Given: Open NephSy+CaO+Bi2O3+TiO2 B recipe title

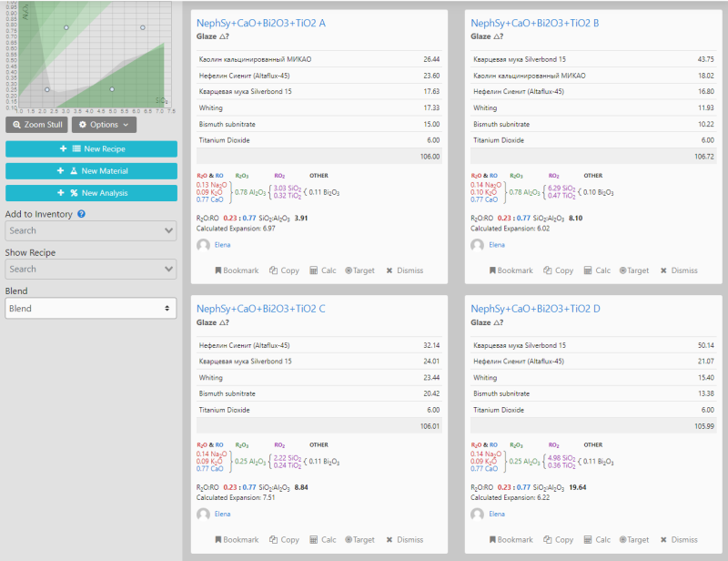Looking at the screenshot, I should coord(534,23).
